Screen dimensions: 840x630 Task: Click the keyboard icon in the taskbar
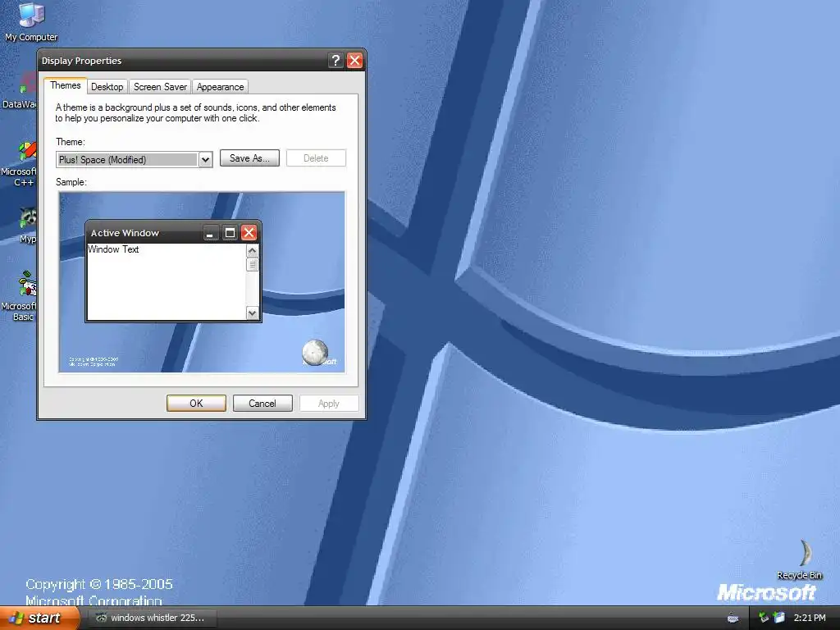click(x=733, y=618)
